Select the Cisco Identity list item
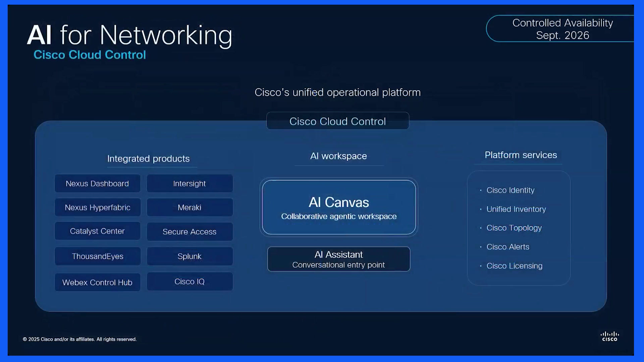The image size is (644, 362). [x=510, y=190]
